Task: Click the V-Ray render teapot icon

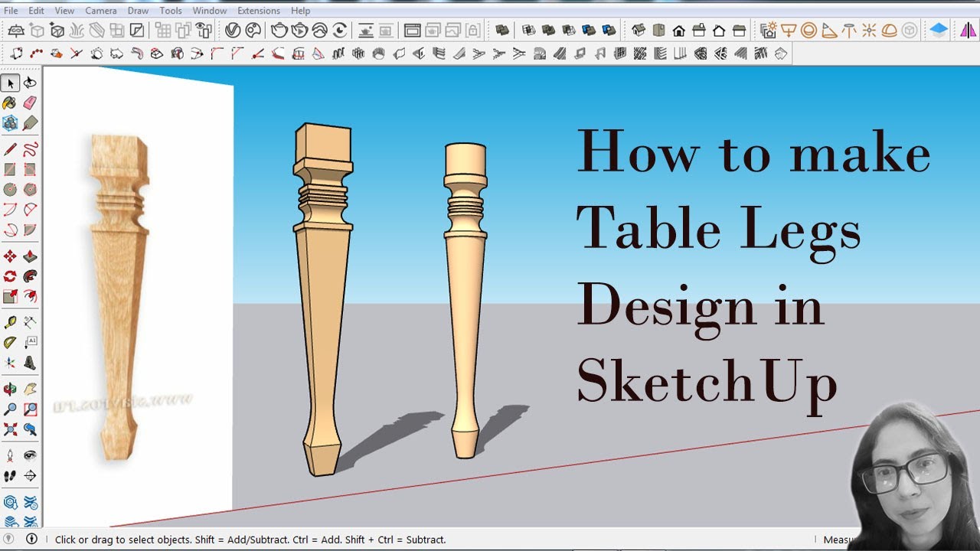Action: click(x=280, y=31)
